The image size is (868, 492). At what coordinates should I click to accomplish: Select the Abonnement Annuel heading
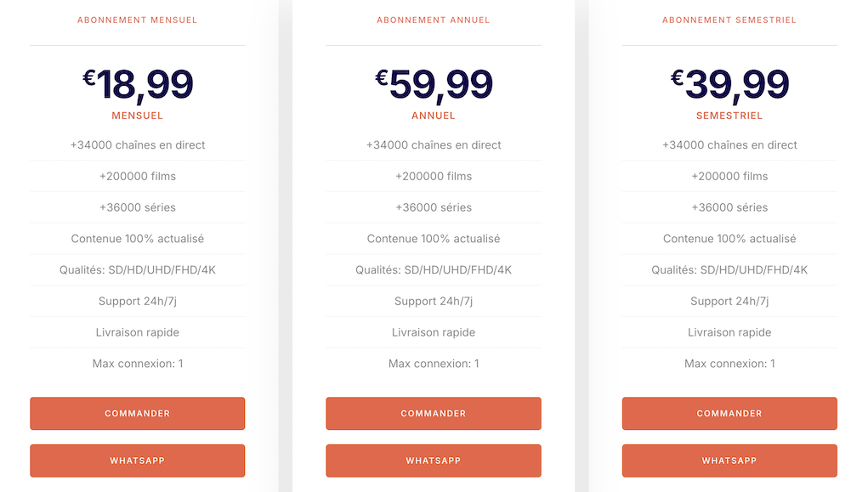click(x=433, y=20)
